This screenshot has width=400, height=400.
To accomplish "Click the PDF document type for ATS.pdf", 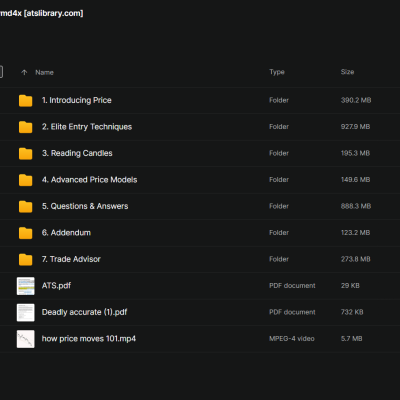I will click(x=292, y=286).
